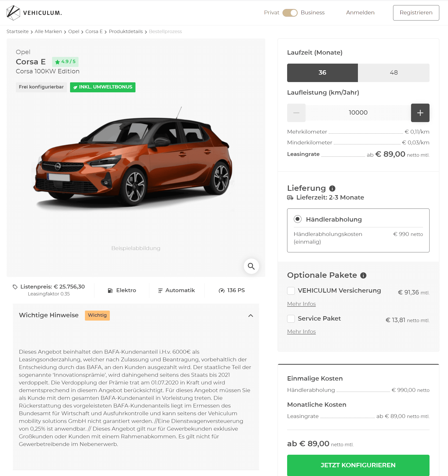Image resolution: width=448 pixels, height=476 pixels.
Task: Toggle the Privat/Business switch
Action: point(290,13)
